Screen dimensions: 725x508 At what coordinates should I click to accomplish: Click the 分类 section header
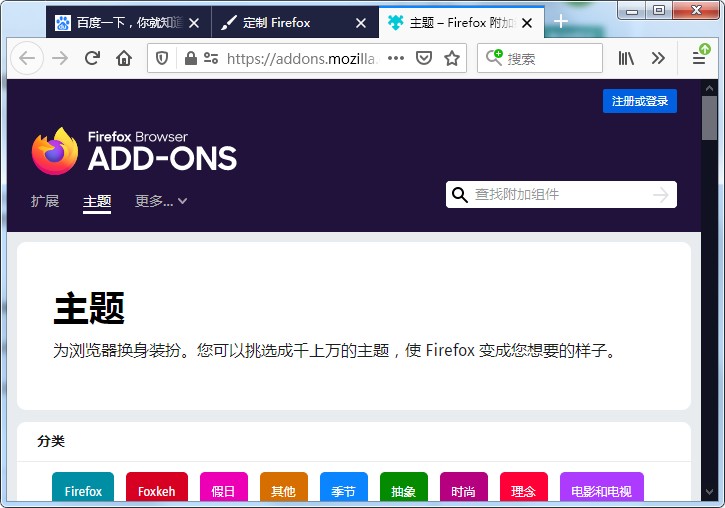[x=51, y=441]
